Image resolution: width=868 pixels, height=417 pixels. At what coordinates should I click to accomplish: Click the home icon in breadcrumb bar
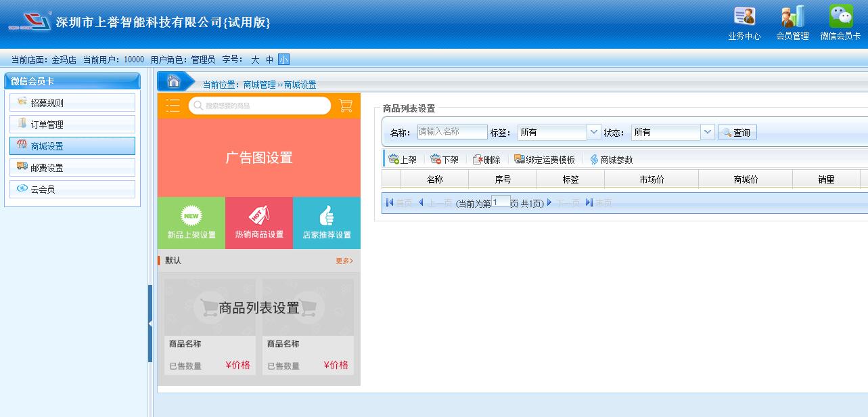point(174,82)
